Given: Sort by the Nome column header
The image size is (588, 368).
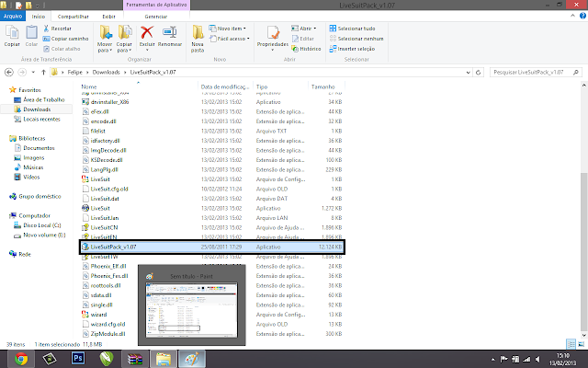Looking at the screenshot, I should (89, 86).
